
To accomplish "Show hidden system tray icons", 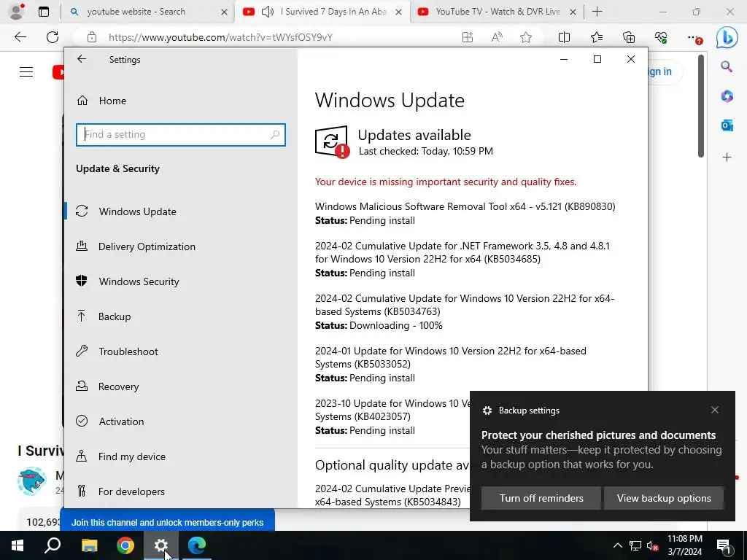I will click(617, 545).
